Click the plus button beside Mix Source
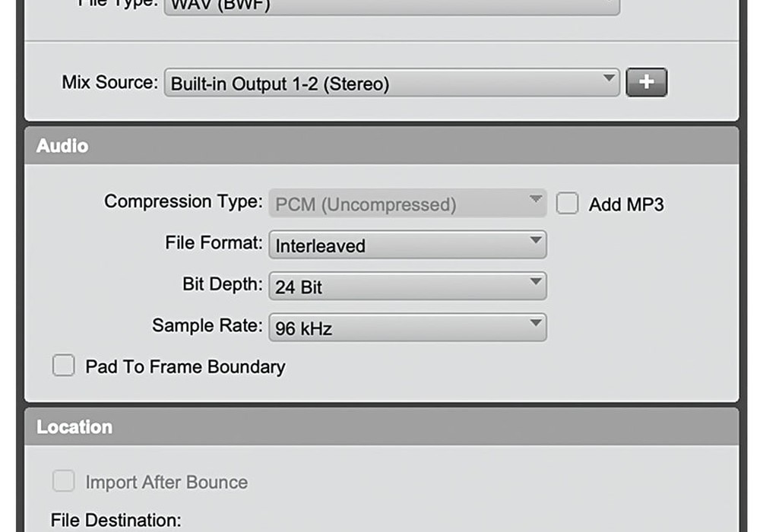Viewport: 760px width, 532px height. pyautogui.click(x=646, y=83)
